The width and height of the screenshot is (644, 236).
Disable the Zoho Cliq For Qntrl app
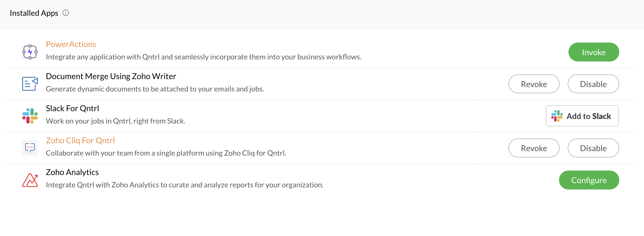pyautogui.click(x=593, y=148)
